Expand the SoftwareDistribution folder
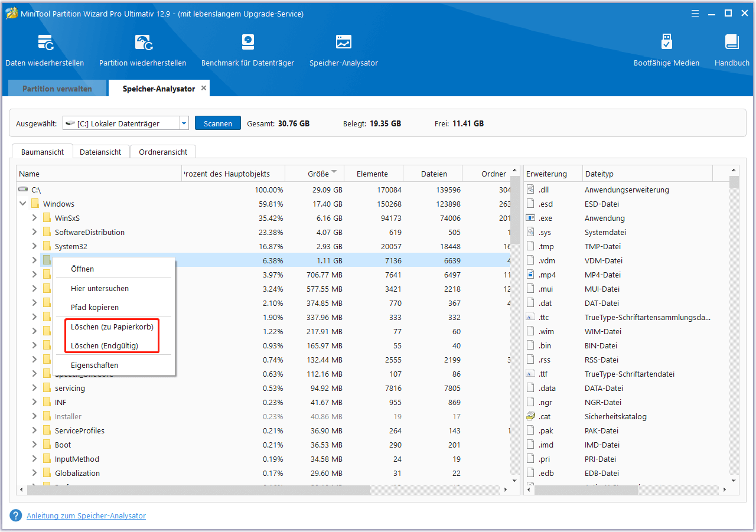This screenshot has height=532, width=756. point(34,232)
